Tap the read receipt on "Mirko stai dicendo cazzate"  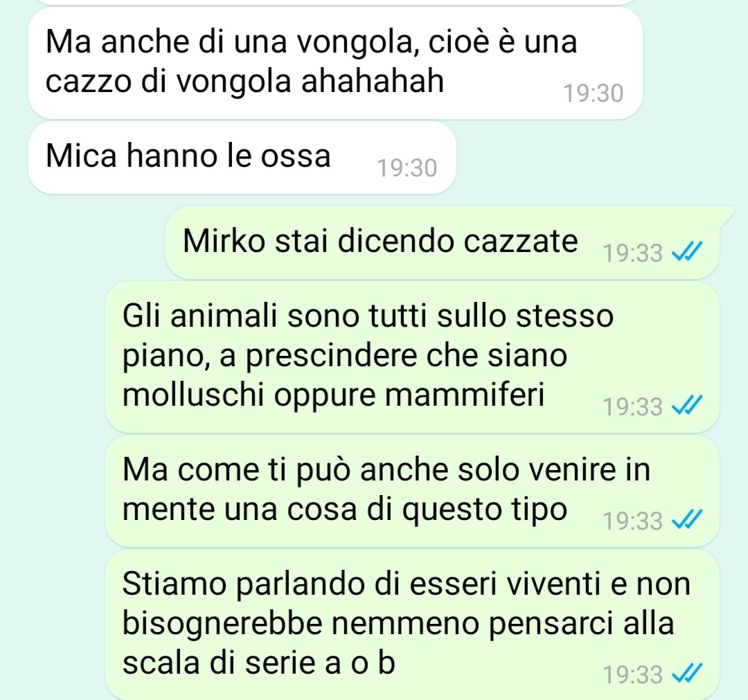click(x=687, y=252)
